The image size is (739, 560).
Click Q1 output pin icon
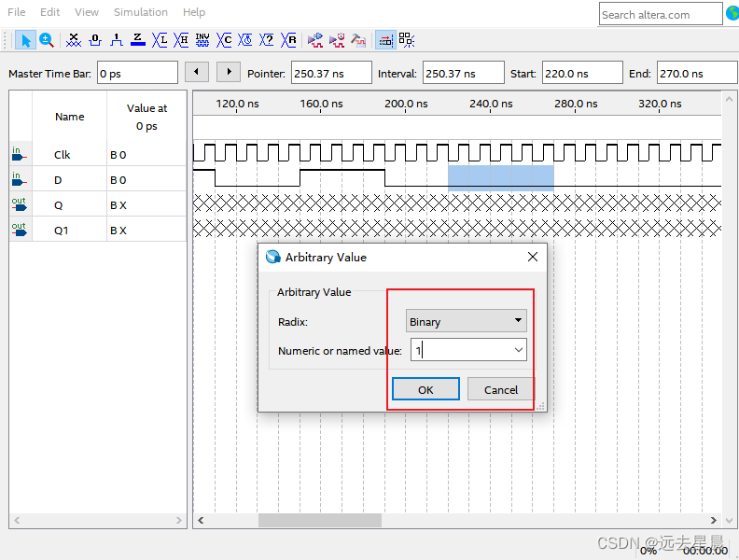tap(19, 230)
